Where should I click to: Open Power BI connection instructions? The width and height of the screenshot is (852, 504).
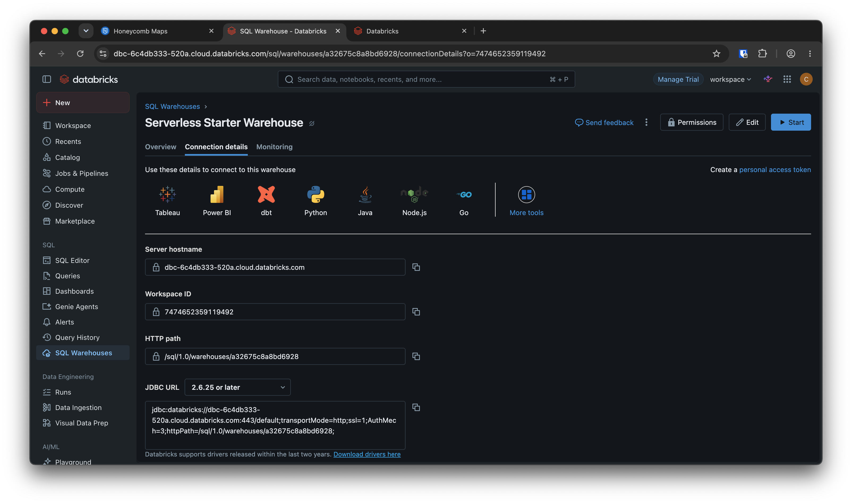coord(217,201)
